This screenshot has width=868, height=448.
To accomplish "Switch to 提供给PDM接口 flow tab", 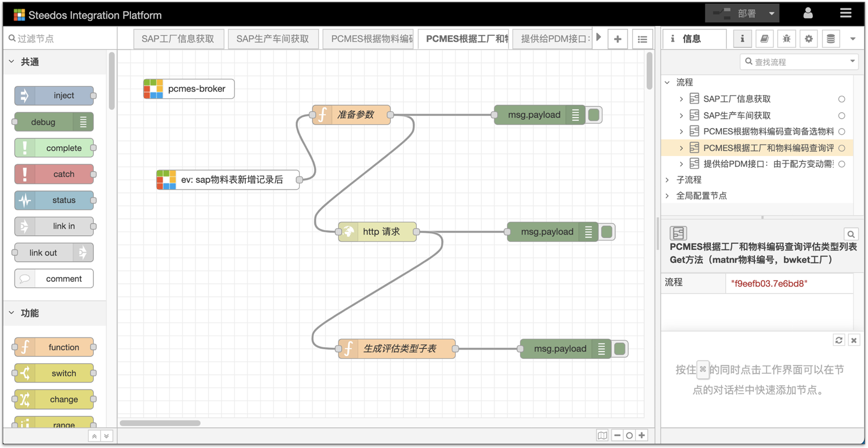I will pos(553,39).
